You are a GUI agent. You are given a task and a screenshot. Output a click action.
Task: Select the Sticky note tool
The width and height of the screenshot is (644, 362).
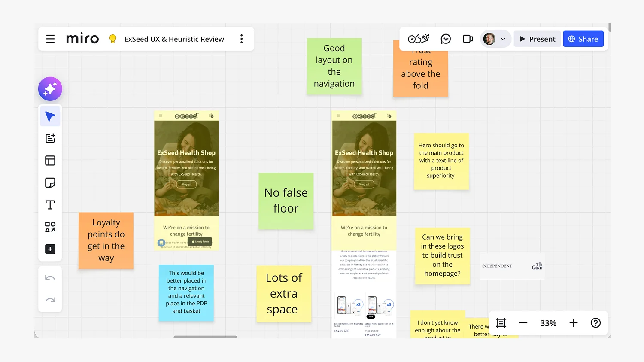point(50,183)
